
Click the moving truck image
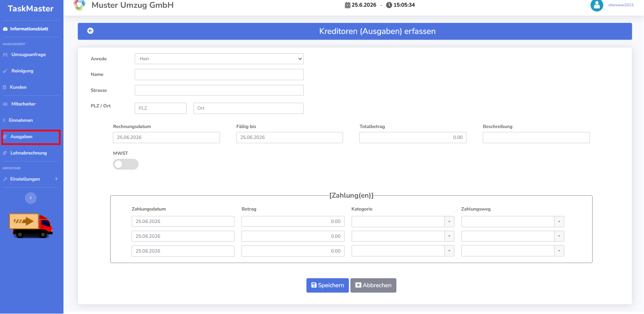click(31, 225)
